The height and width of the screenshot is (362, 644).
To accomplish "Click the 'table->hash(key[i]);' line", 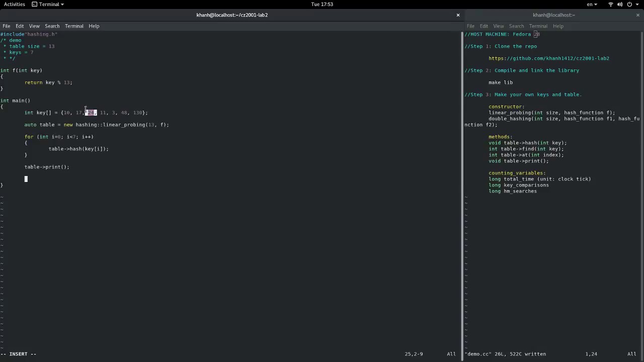I will [78, 149].
